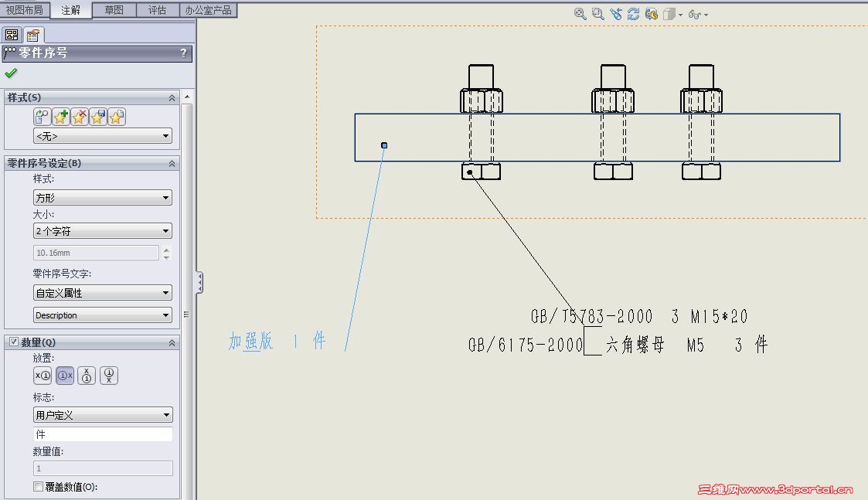Place quantity to the right of balloon
The height and width of the screenshot is (500, 868).
tap(65, 376)
